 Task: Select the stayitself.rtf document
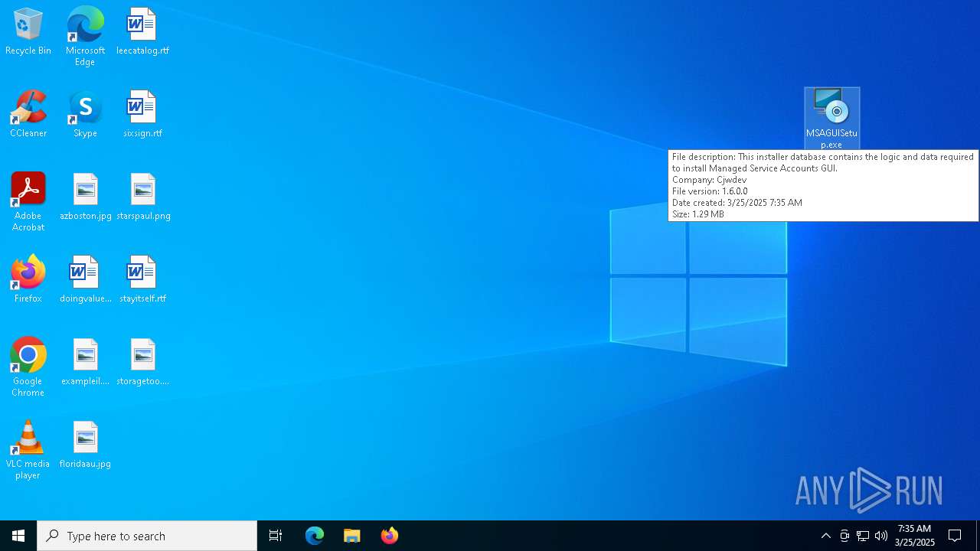142,280
